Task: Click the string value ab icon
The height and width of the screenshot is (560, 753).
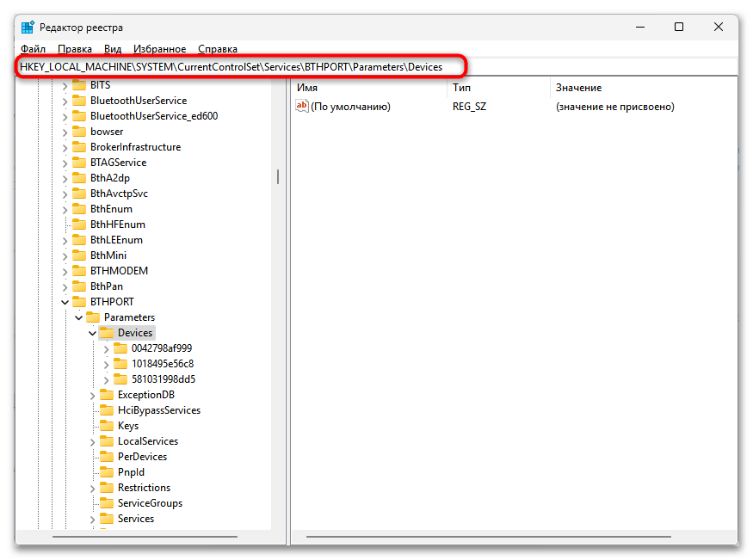Action: 301,106
